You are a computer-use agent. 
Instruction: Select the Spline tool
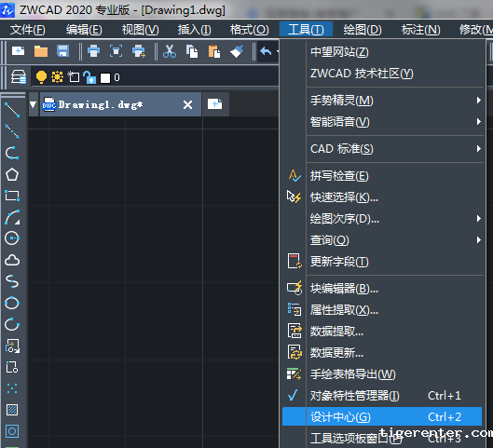click(12, 281)
